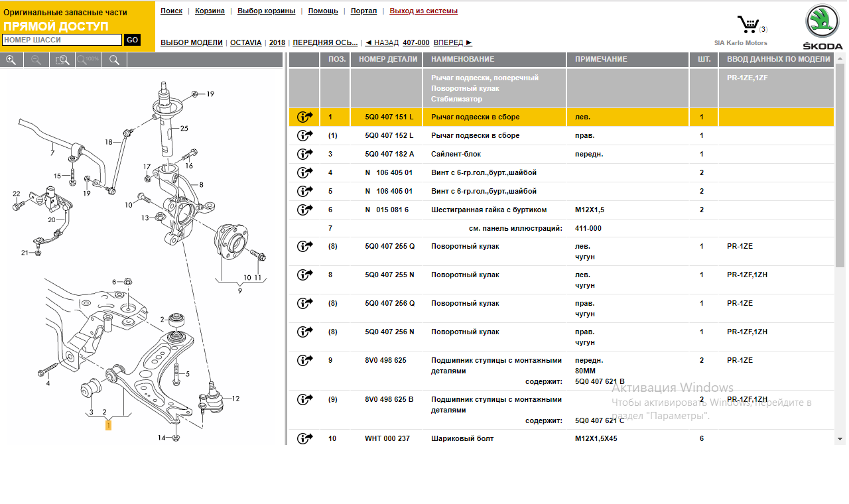Open the shopping cart icon
Image resolution: width=849 pixels, height=504 pixels.
(748, 25)
